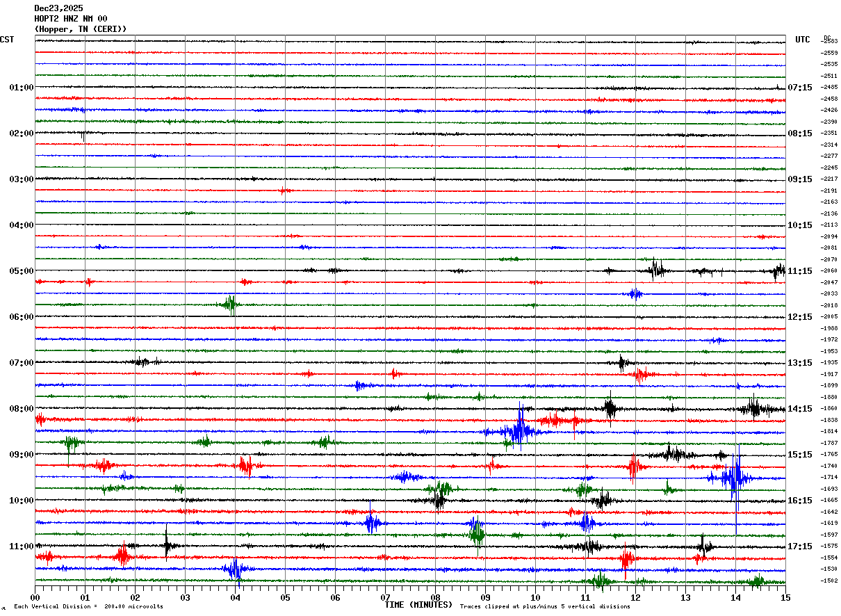This screenshot has width=841, height=616.
Task: Click the DC offset value -1935
Action: click(x=830, y=362)
